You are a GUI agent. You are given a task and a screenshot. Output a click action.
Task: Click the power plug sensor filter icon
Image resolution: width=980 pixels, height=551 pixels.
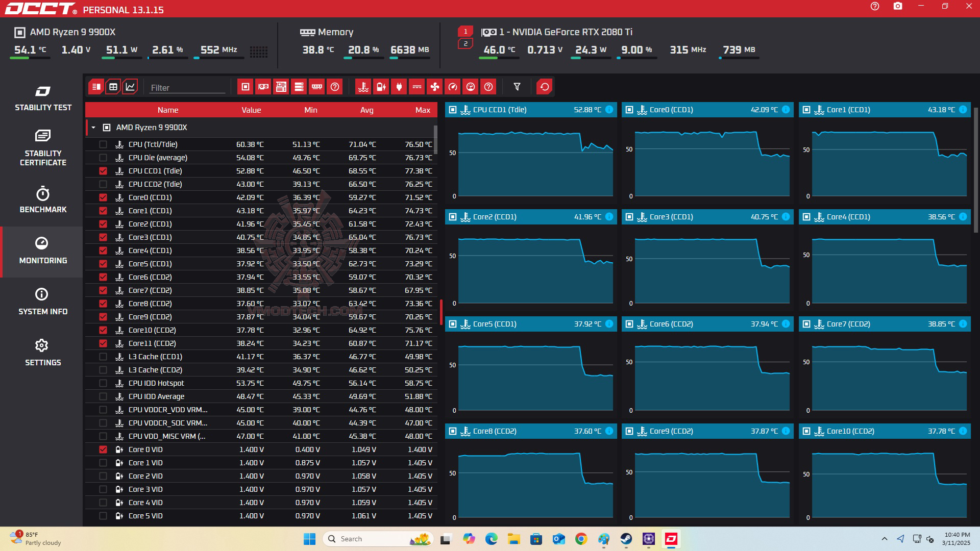(x=399, y=87)
